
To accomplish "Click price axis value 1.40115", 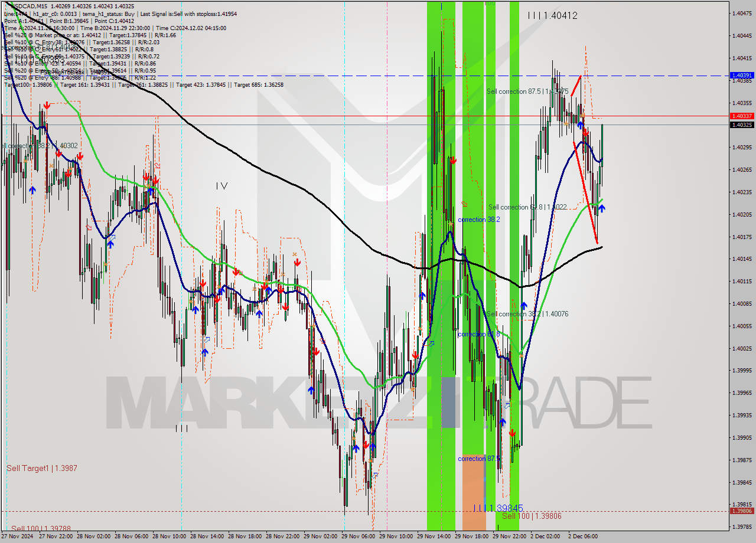I will point(742,281).
